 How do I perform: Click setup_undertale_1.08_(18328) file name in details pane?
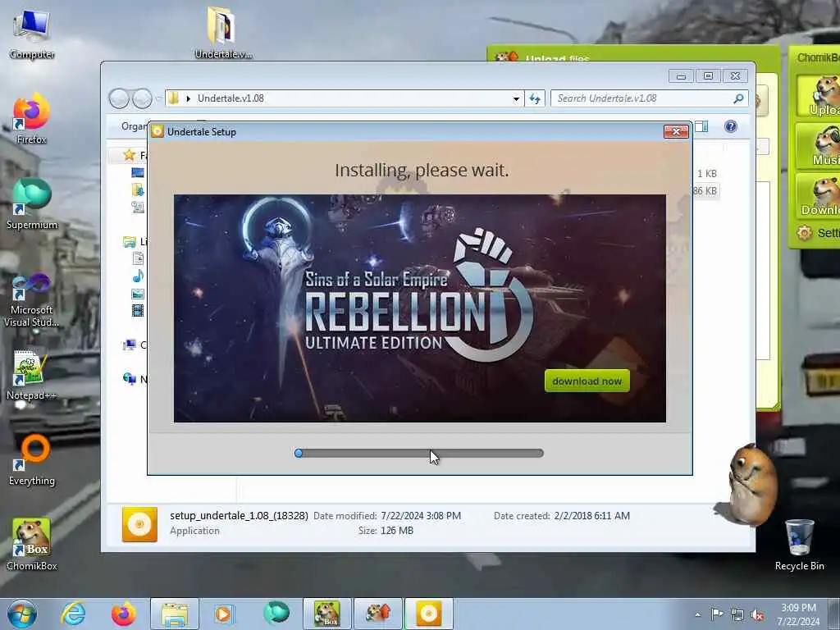(x=239, y=516)
